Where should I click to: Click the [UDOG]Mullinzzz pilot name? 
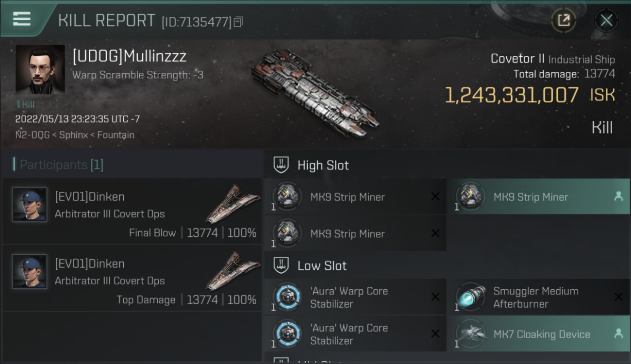click(130, 57)
